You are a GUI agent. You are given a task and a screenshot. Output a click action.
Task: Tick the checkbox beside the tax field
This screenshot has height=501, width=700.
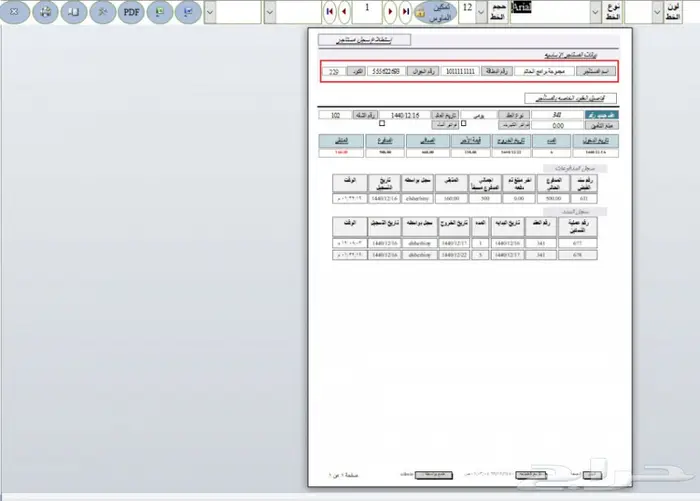[x=465, y=125]
